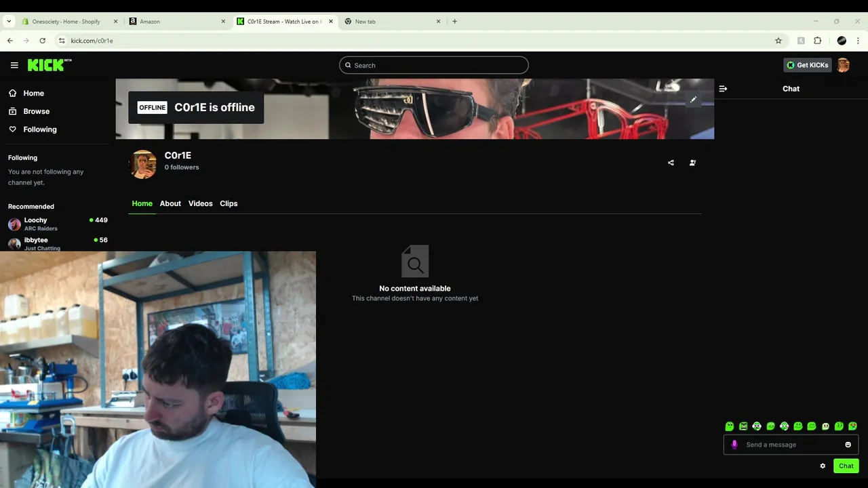Open chat settings gear
The width and height of the screenshot is (868, 488).
[823, 466]
